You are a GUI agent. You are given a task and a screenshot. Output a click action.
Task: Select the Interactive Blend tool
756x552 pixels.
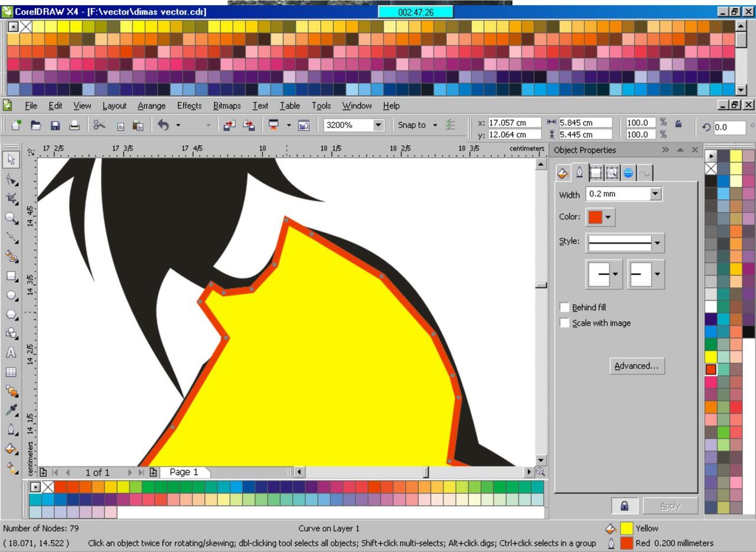click(11, 391)
